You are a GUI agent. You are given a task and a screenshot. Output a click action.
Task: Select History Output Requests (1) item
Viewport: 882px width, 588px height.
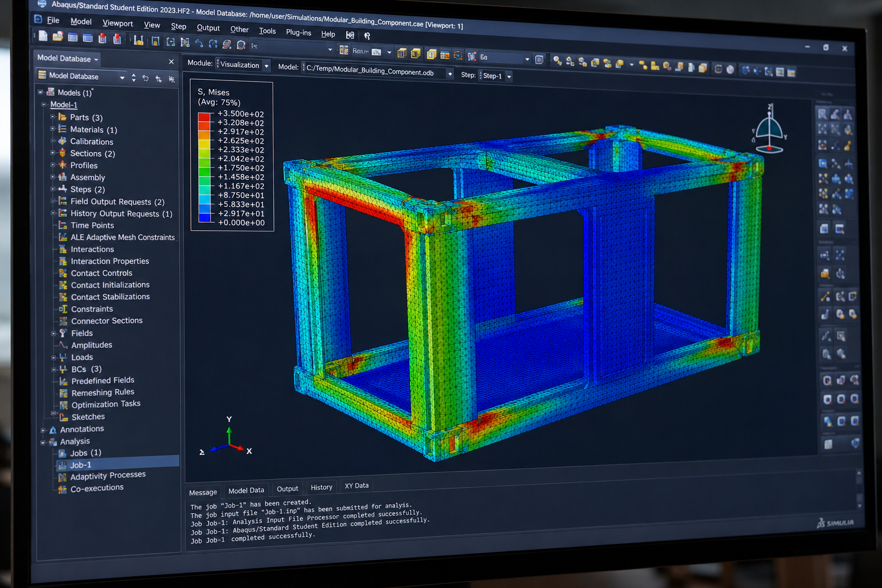[121, 214]
